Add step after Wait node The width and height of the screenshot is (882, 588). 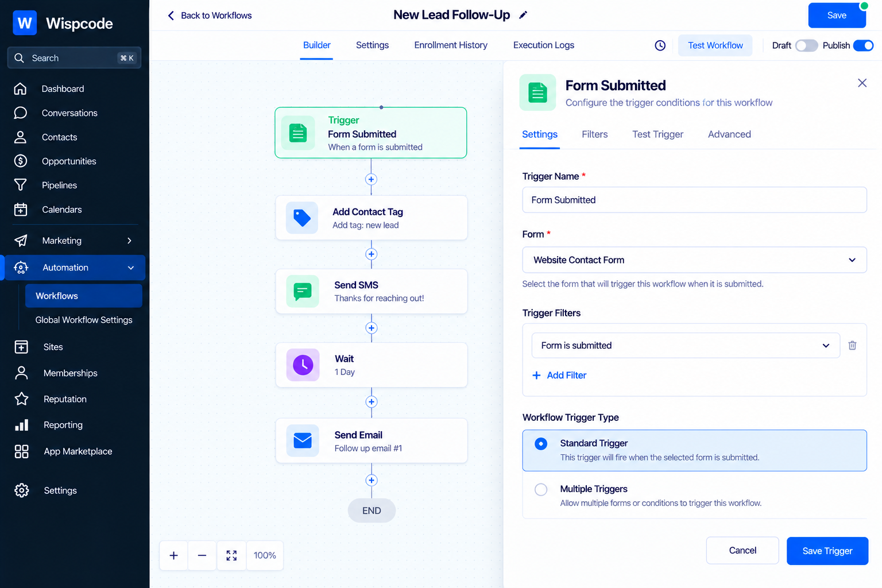(371, 402)
